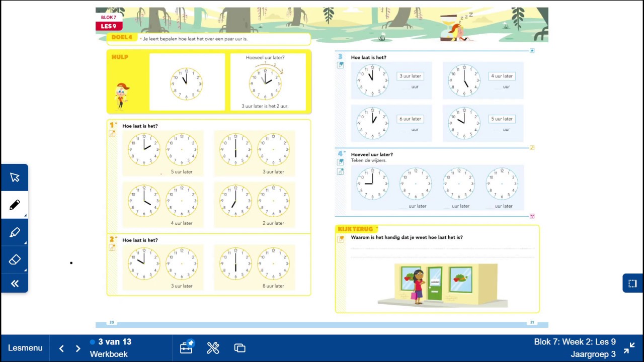Click the blue star icon above exercise 3

point(532,50)
